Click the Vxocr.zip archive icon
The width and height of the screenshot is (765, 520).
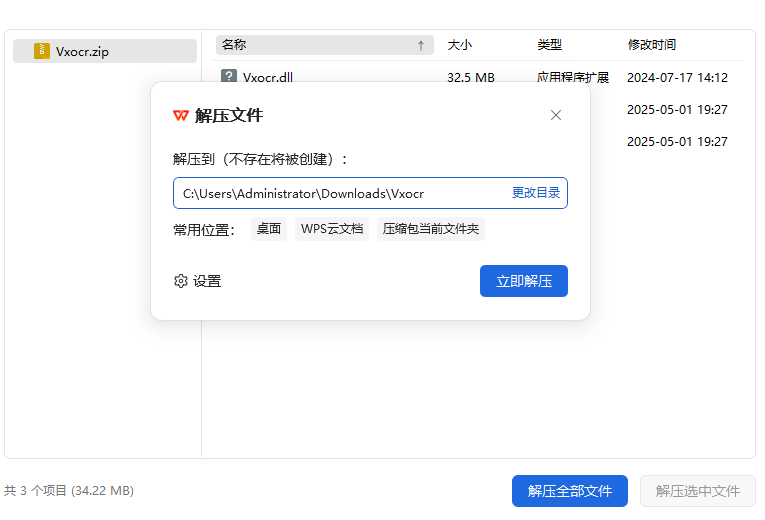pos(41,51)
